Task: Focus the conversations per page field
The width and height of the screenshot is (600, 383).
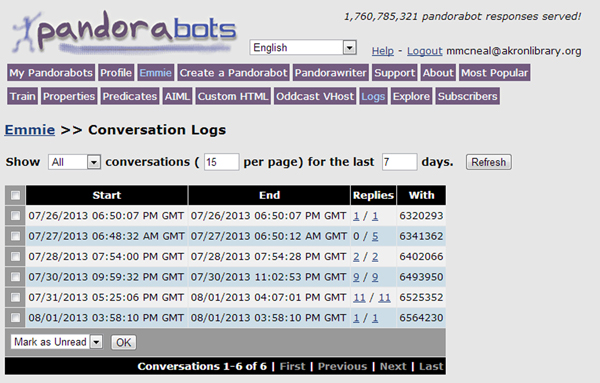Action: [222, 162]
